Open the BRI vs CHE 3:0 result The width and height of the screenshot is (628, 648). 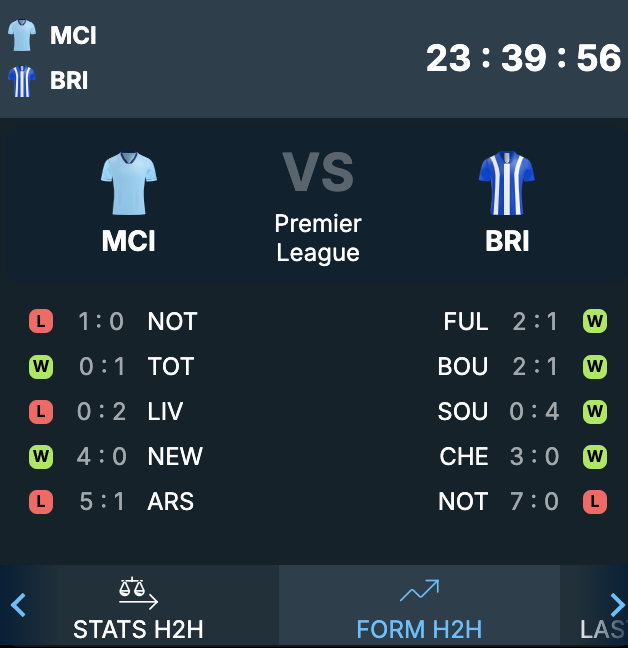pos(523,457)
